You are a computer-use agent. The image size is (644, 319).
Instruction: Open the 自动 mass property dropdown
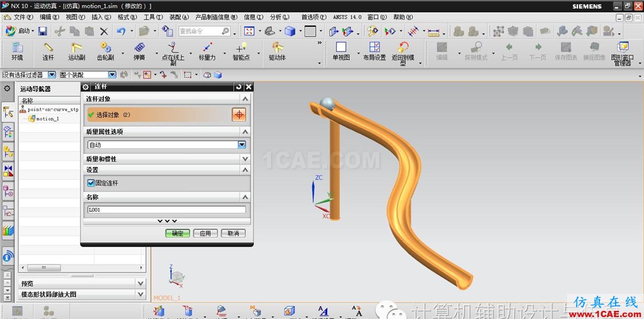click(x=242, y=144)
